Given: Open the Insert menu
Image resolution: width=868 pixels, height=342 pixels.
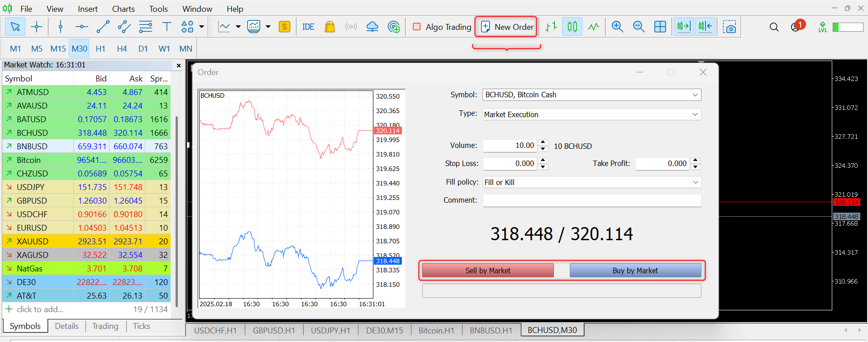Looking at the screenshot, I should [x=87, y=9].
